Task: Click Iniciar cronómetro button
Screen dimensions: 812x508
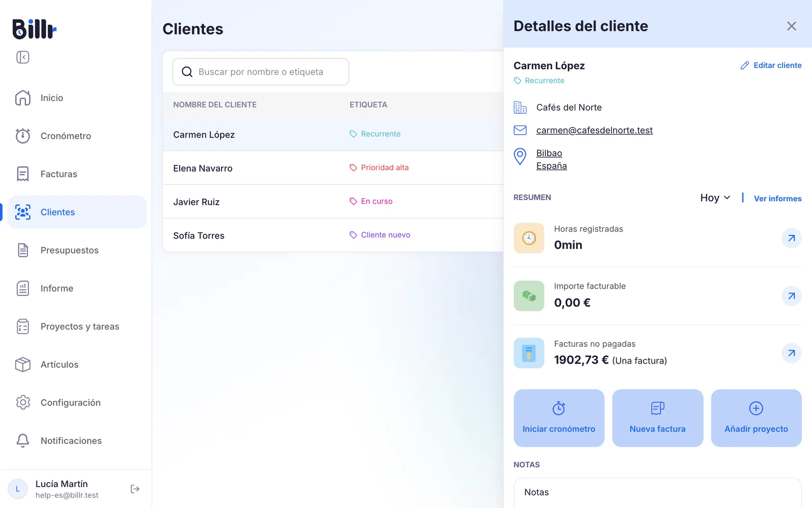Action: 559,418
